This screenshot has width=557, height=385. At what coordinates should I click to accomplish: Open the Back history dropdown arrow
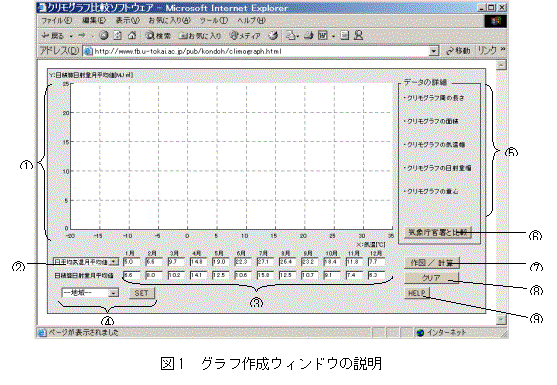71,36
